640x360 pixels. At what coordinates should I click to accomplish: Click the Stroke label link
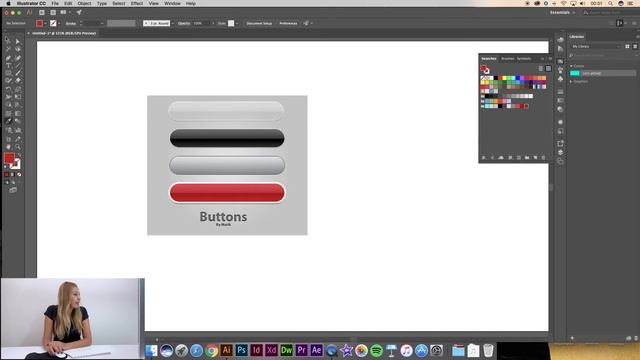pos(71,24)
